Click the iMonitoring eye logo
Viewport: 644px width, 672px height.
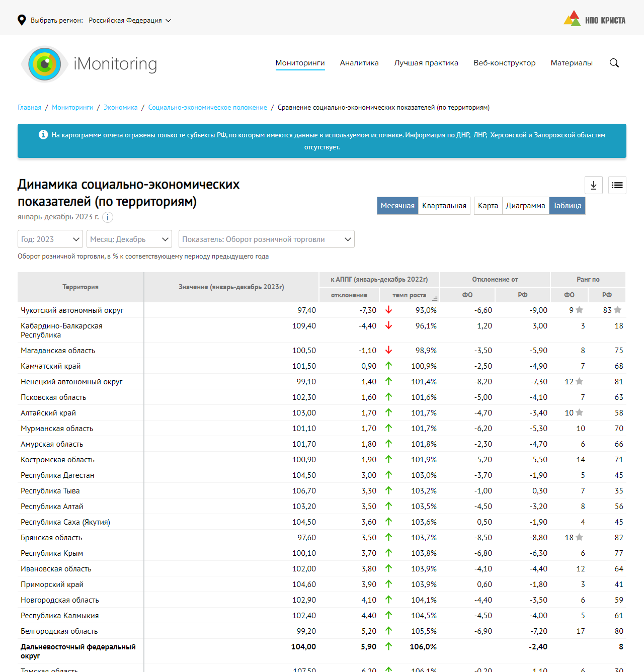coord(45,64)
